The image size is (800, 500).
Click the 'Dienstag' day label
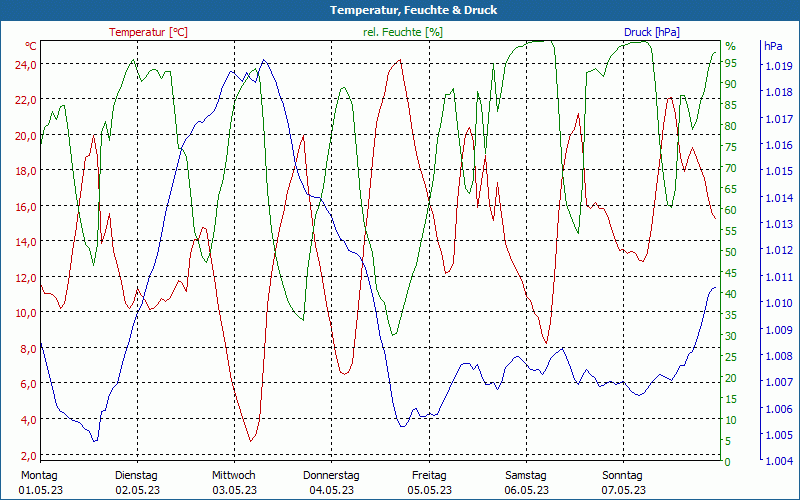point(136,475)
